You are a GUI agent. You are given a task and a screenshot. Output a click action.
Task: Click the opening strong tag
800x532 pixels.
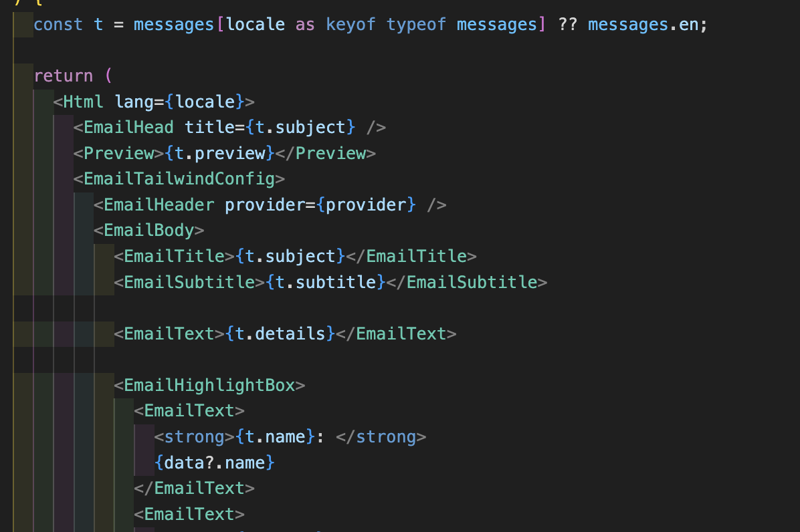[x=194, y=436]
